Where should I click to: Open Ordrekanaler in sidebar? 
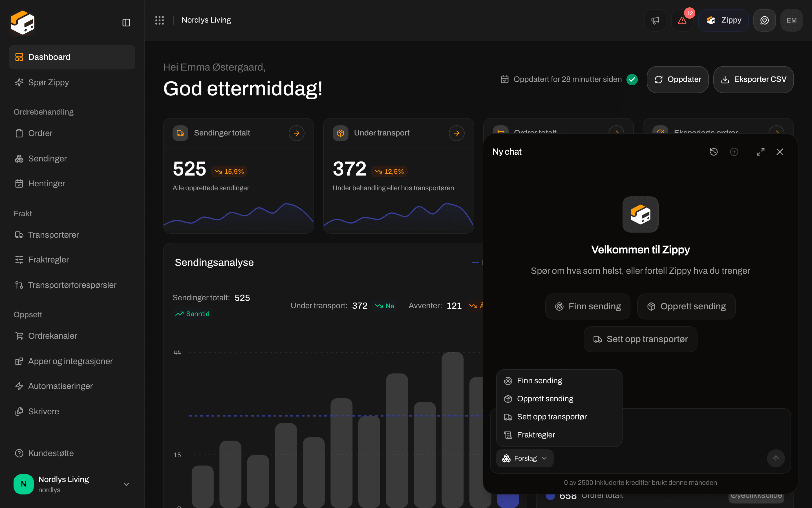(x=72, y=336)
